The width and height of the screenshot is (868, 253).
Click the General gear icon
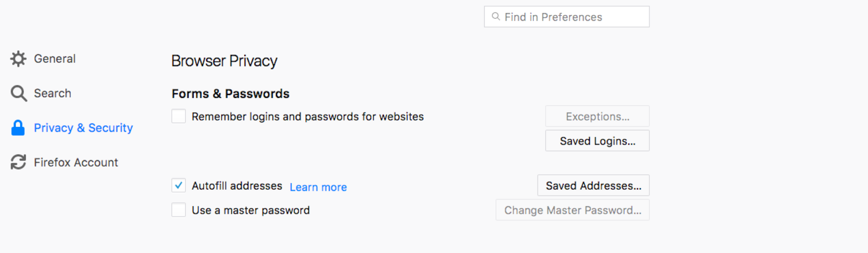pos(18,59)
